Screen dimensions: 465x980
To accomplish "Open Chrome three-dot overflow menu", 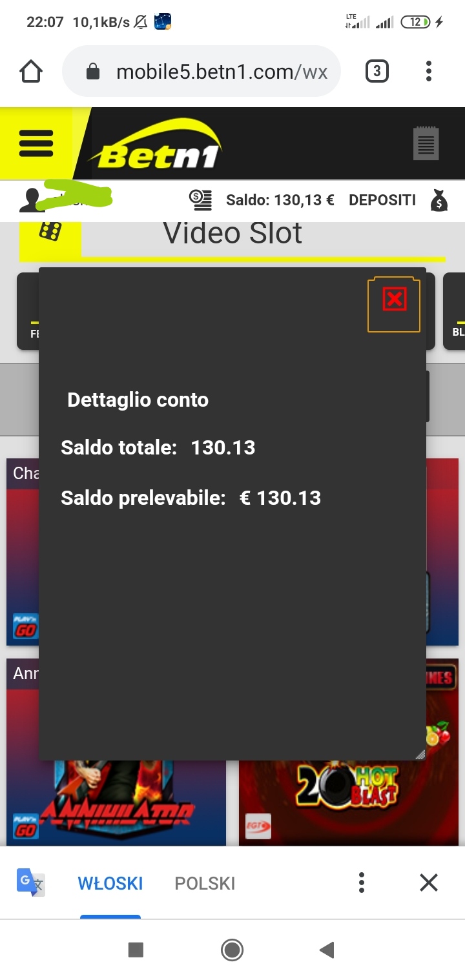I will (x=429, y=72).
